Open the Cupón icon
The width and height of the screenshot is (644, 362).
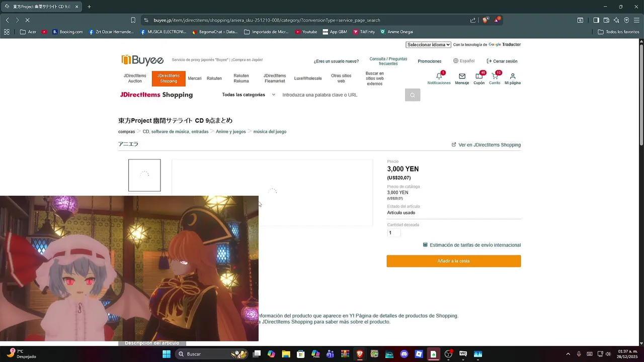point(479,76)
